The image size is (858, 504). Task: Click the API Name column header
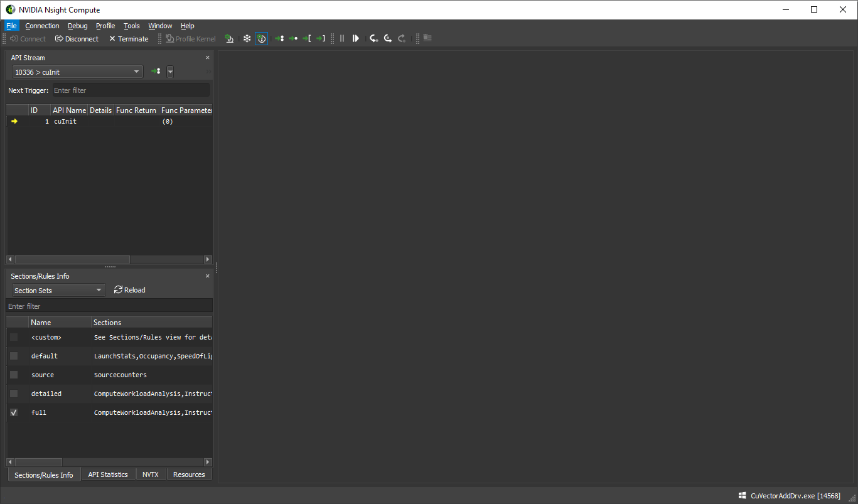coord(69,110)
